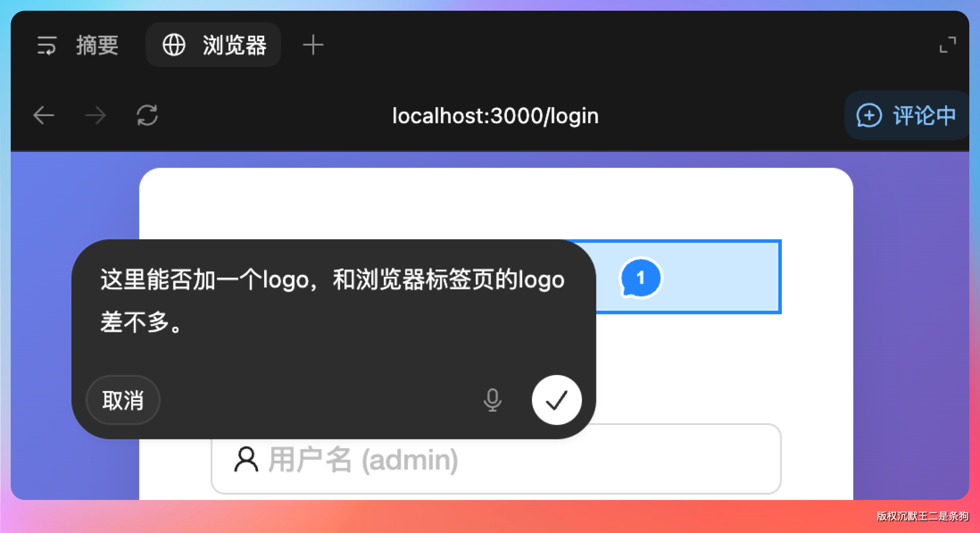Screen dimensions: 980x533
Task: Go back with the left arrow
Action: [44, 116]
